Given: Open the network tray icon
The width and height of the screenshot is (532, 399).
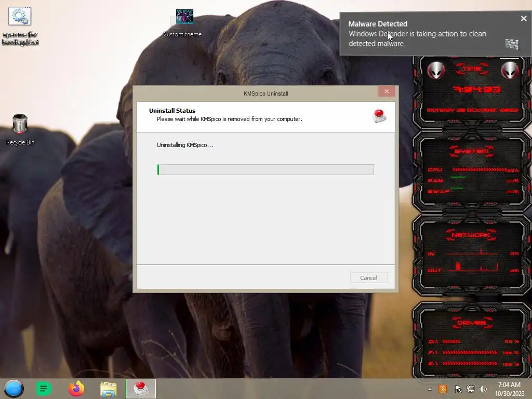Looking at the screenshot, I should pos(471,389).
